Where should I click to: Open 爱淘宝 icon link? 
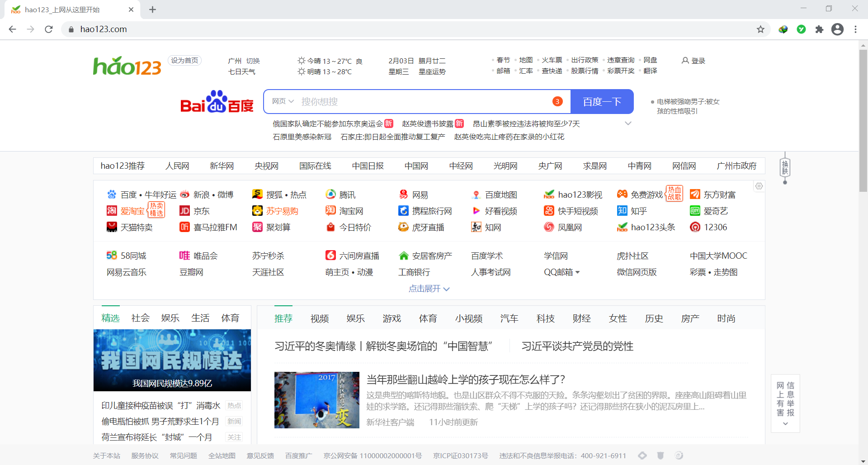tap(112, 211)
